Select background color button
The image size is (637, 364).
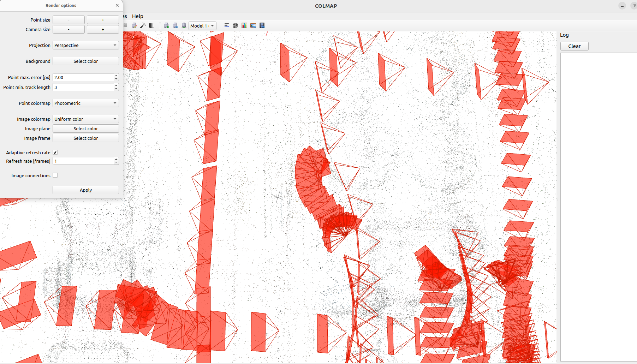(x=86, y=61)
